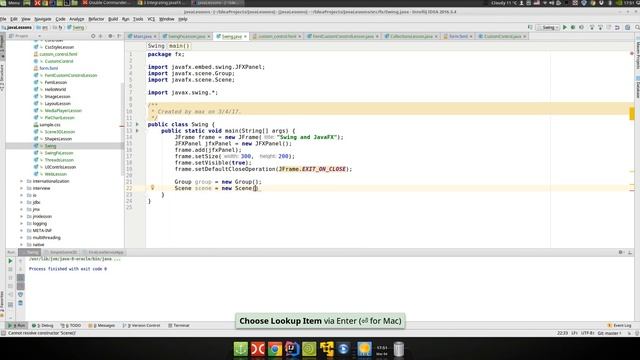
Task: Click the javaLessons breadcrumb in navigation bar
Action: (x=17, y=27)
